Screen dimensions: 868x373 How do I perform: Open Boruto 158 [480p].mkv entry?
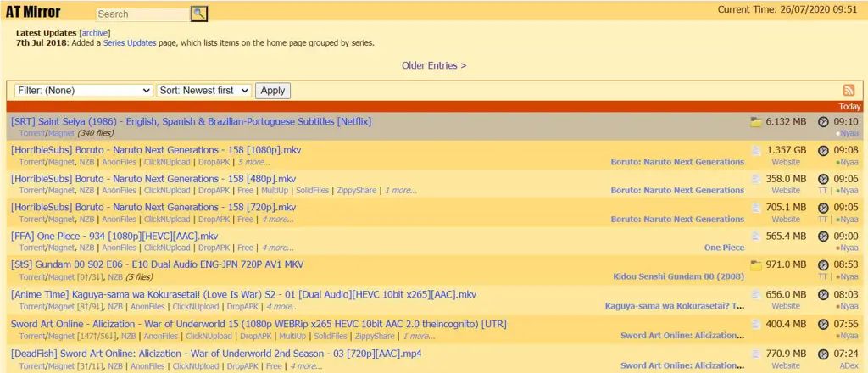[153, 179]
